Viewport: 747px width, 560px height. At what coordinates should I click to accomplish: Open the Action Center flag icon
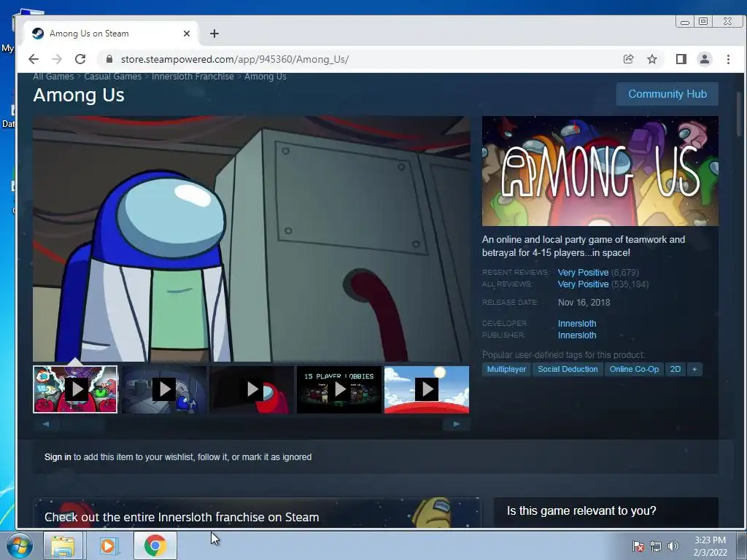[x=638, y=546]
